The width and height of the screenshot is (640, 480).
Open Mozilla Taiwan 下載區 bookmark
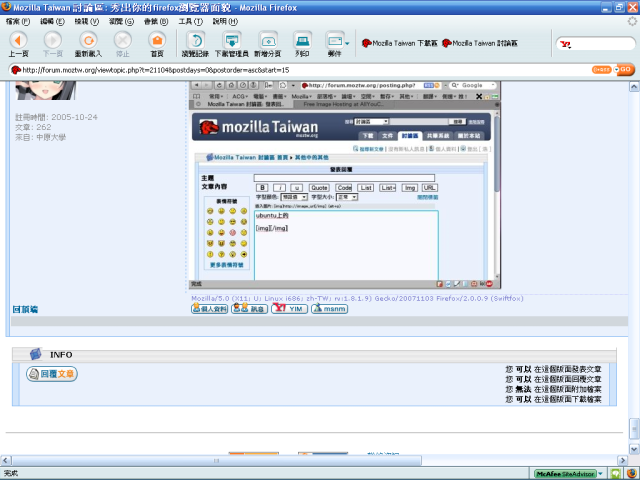pyautogui.click(x=400, y=43)
